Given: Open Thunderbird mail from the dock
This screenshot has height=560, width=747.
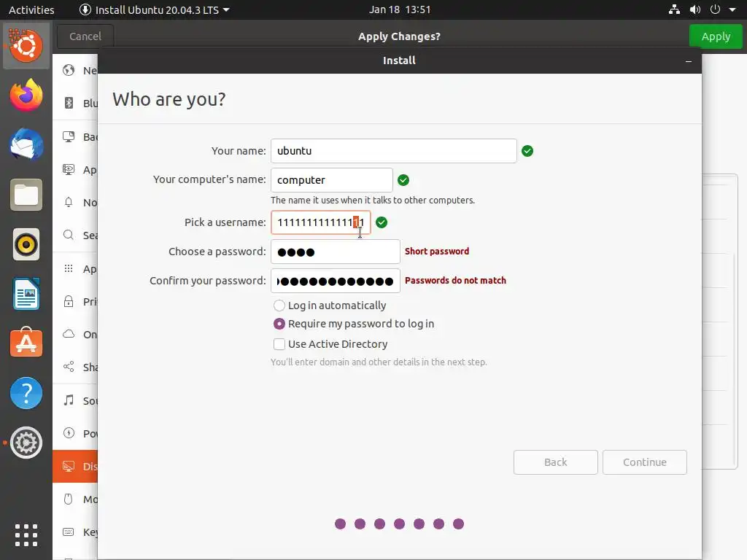Looking at the screenshot, I should [26, 145].
